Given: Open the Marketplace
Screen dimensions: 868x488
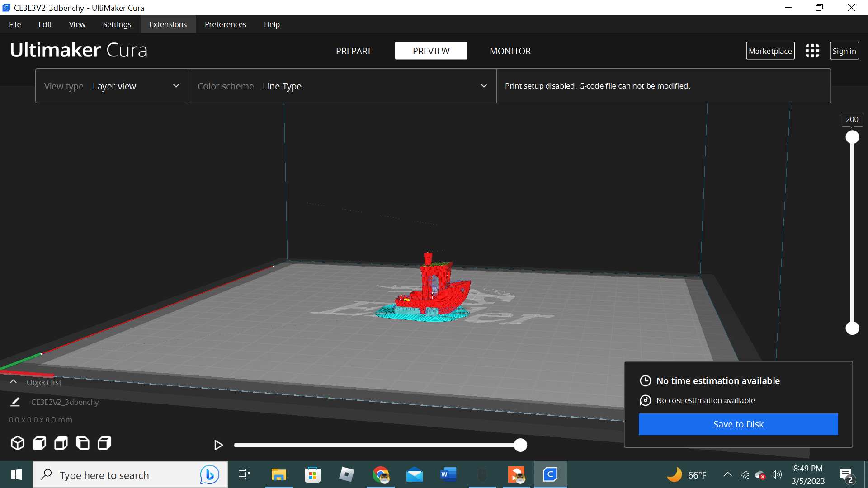Looking at the screenshot, I should (x=770, y=51).
